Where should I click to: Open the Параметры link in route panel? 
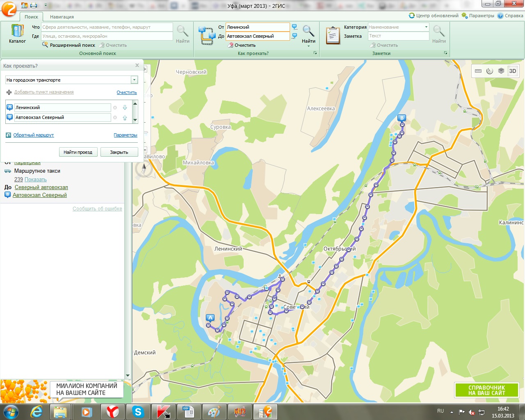(x=126, y=135)
